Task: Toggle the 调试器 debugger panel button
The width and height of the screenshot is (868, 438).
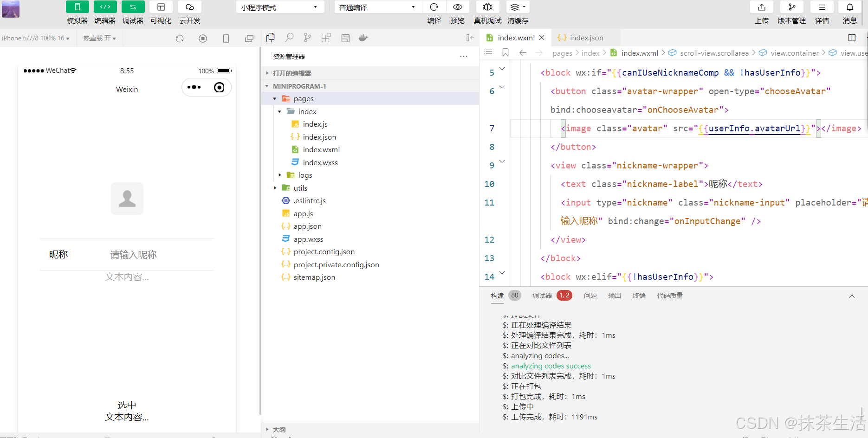Action: pos(133,7)
